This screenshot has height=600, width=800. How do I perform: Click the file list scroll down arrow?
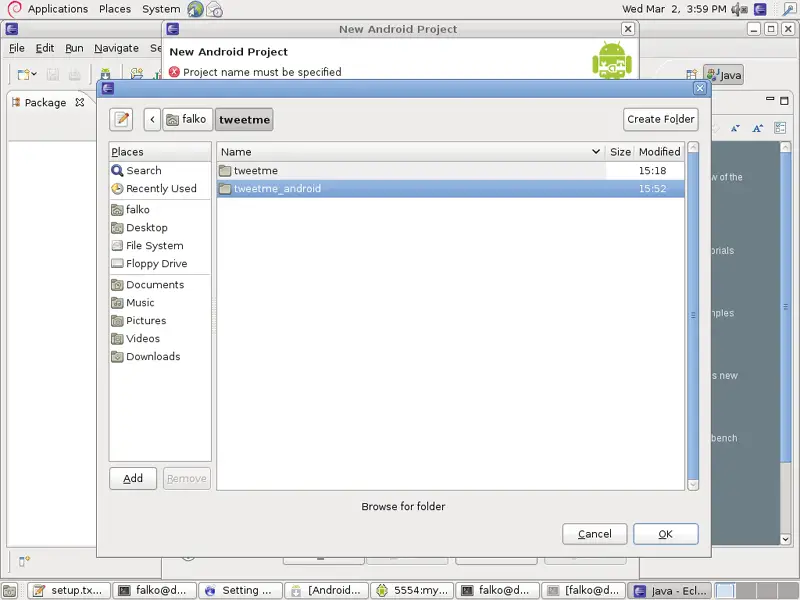point(693,485)
